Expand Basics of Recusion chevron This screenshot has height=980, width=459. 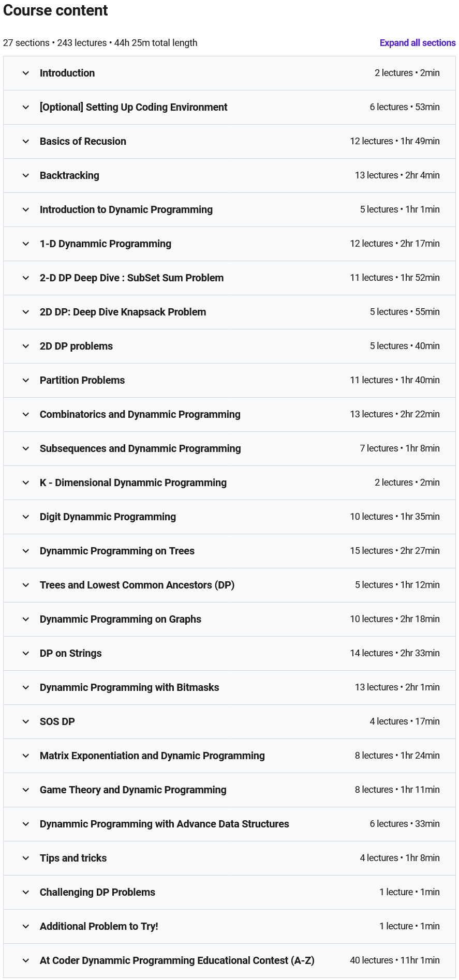(26, 141)
